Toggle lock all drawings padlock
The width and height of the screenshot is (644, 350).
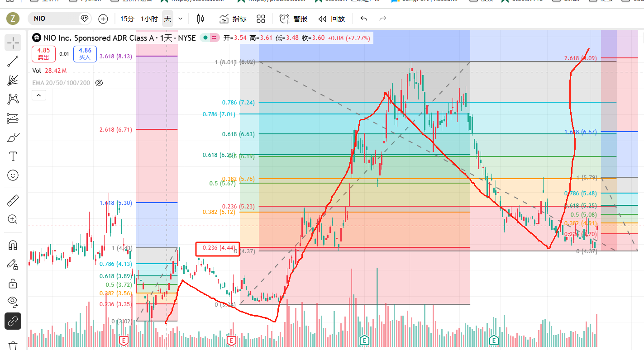coord(13,284)
